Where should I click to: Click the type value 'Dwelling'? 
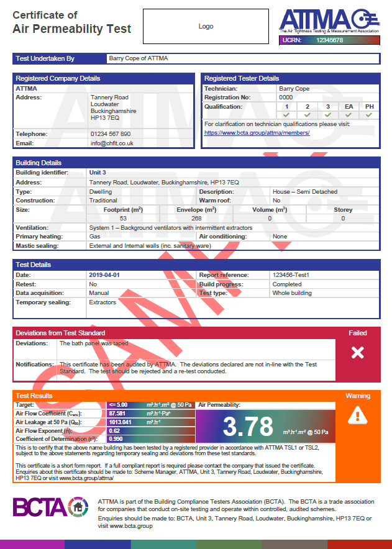point(101,191)
